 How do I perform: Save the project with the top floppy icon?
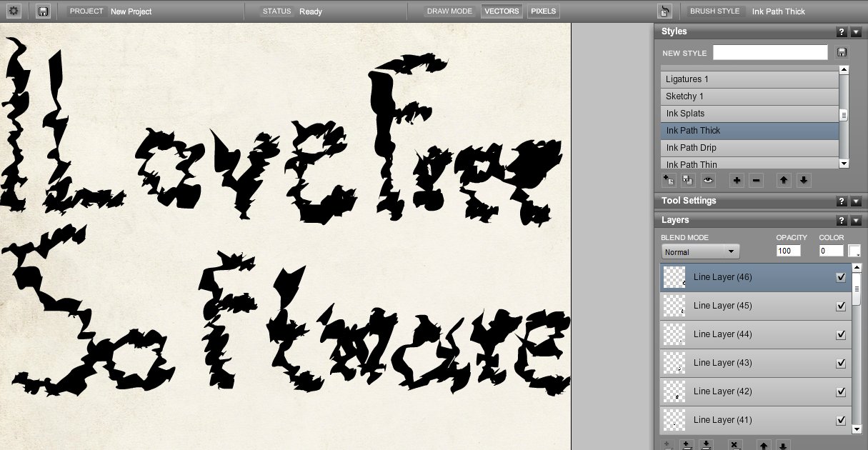click(x=44, y=11)
